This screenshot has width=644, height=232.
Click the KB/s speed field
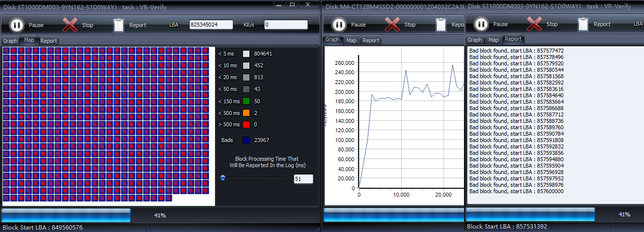coord(286,25)
